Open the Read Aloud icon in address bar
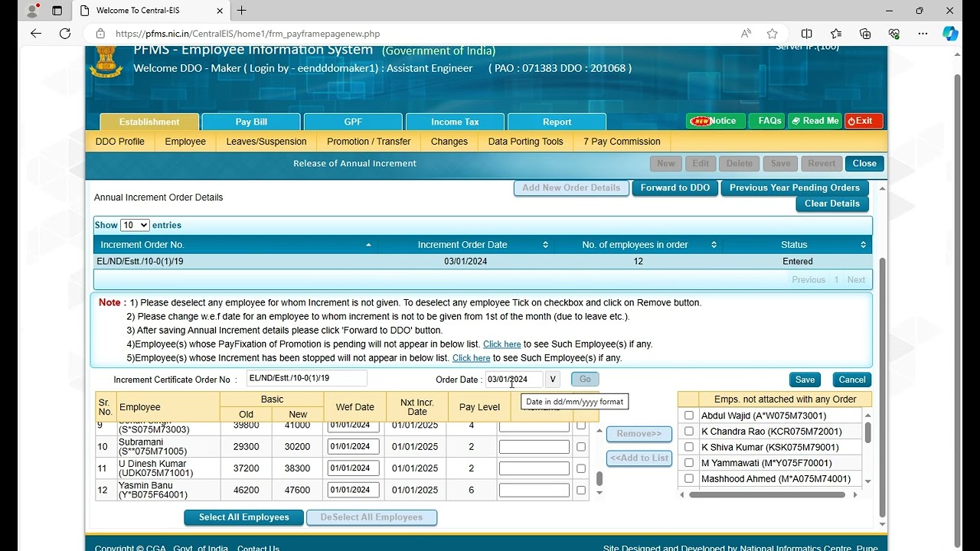This screenshot has height=551, width=980. (746, 34)
